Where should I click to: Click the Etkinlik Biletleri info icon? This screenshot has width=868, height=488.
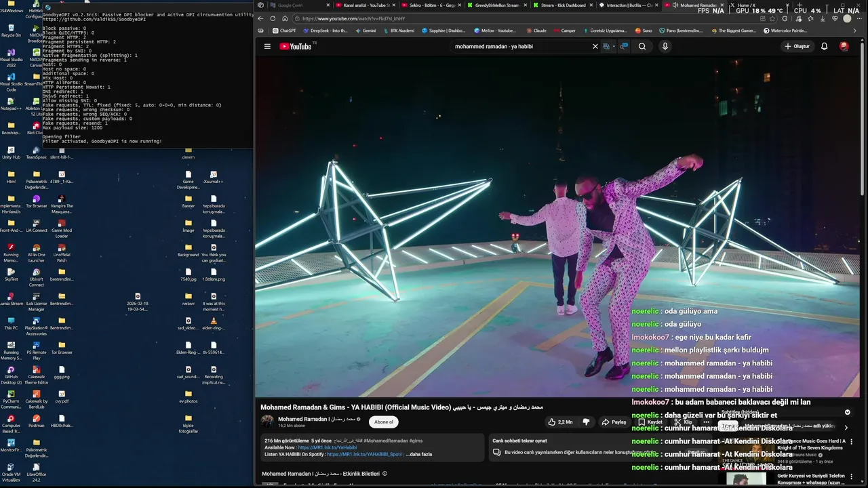[384, 474]
